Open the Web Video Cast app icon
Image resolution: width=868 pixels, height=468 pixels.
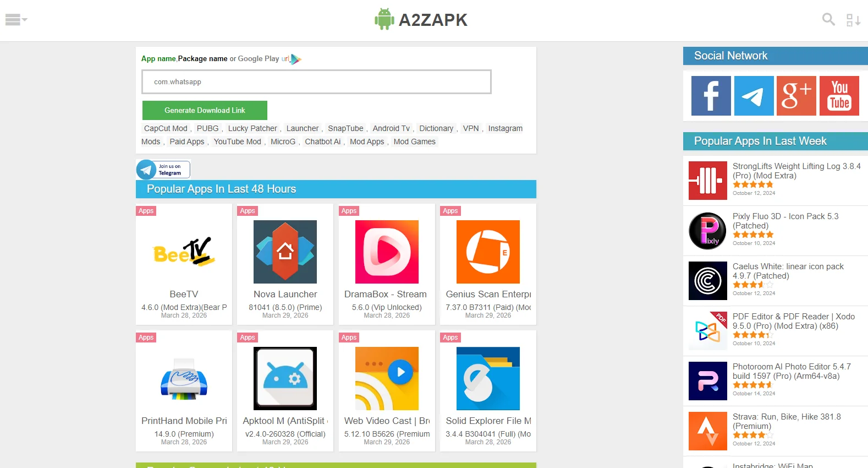pos(387,379)
